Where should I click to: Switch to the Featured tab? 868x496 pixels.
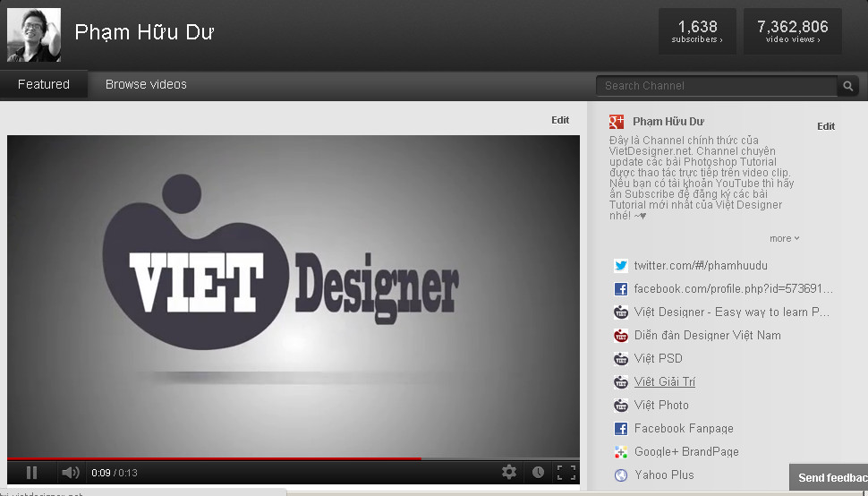point(44,84)
